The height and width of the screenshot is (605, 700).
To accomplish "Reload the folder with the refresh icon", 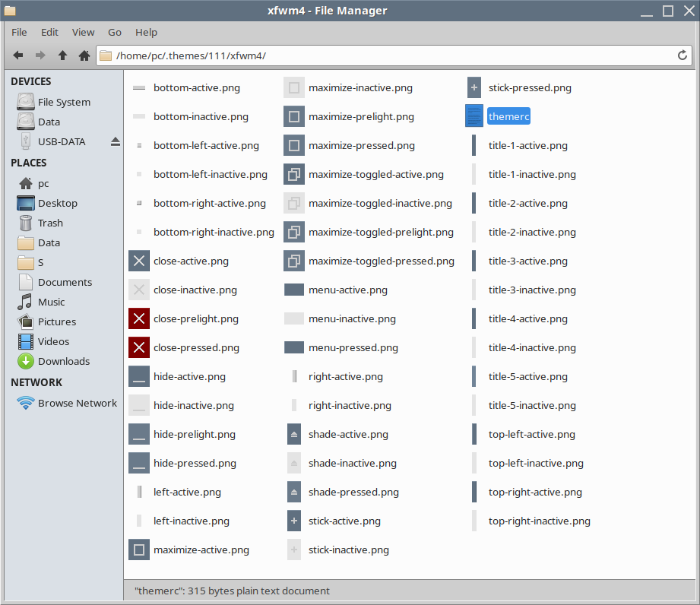I will pos(683,55).
